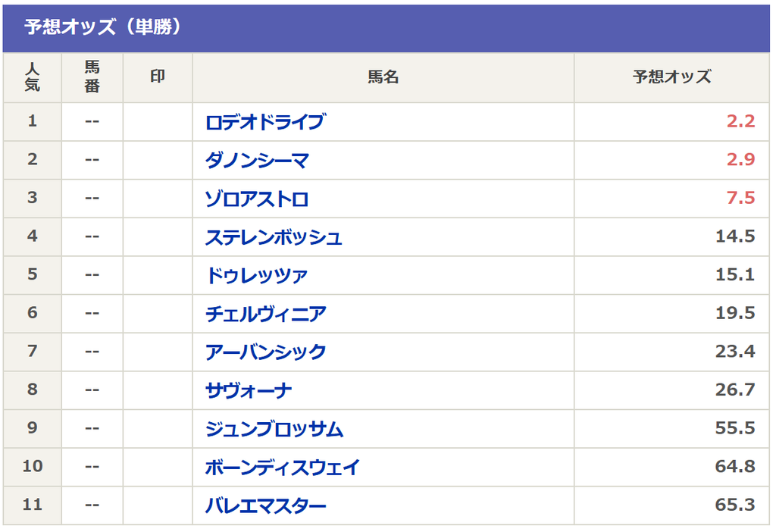This screenshot has width=776, height=532.
Task: Click the 馬番 column header
Action: 92,77
